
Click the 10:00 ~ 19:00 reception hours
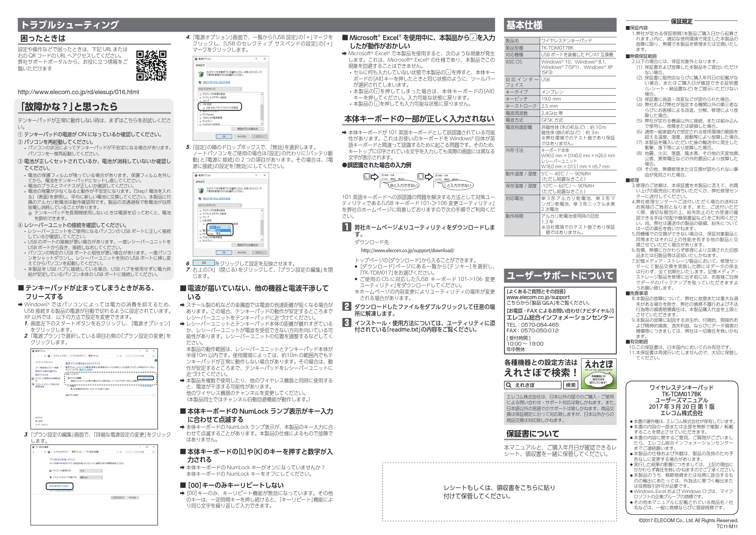click(x=525, y=344)
